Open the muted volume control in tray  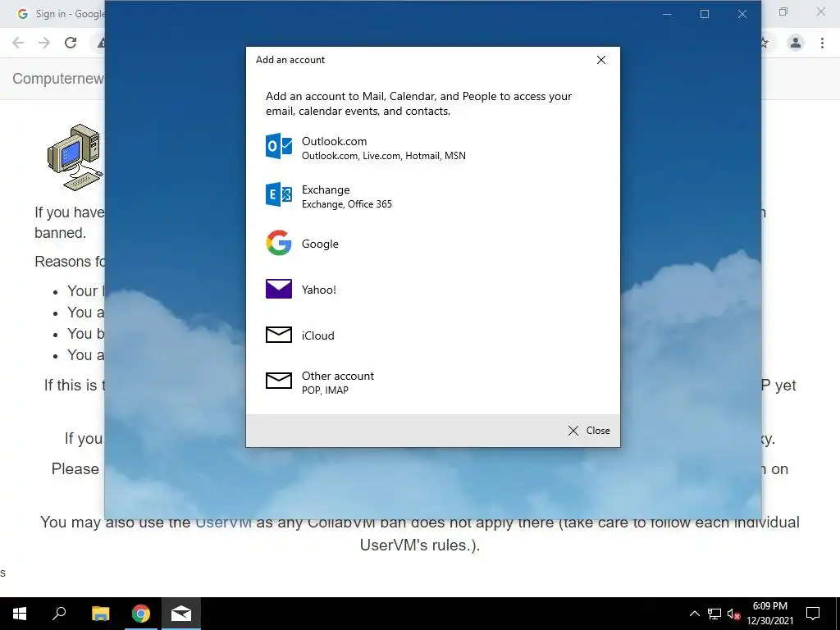coord(733,614)
